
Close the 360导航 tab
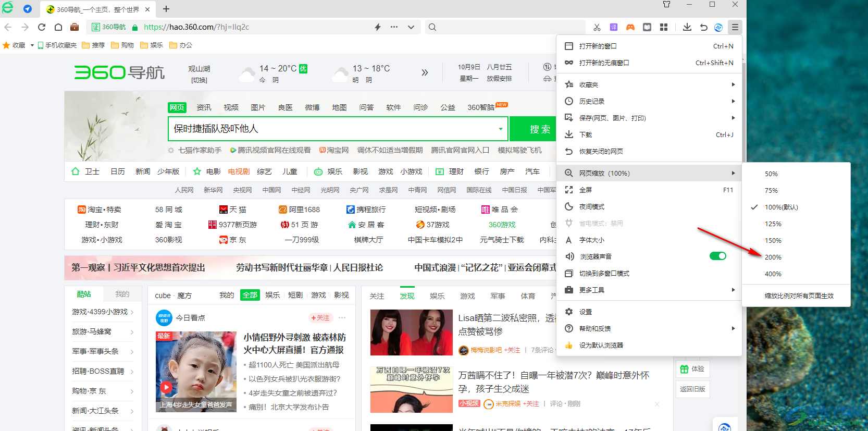point(147,9)
